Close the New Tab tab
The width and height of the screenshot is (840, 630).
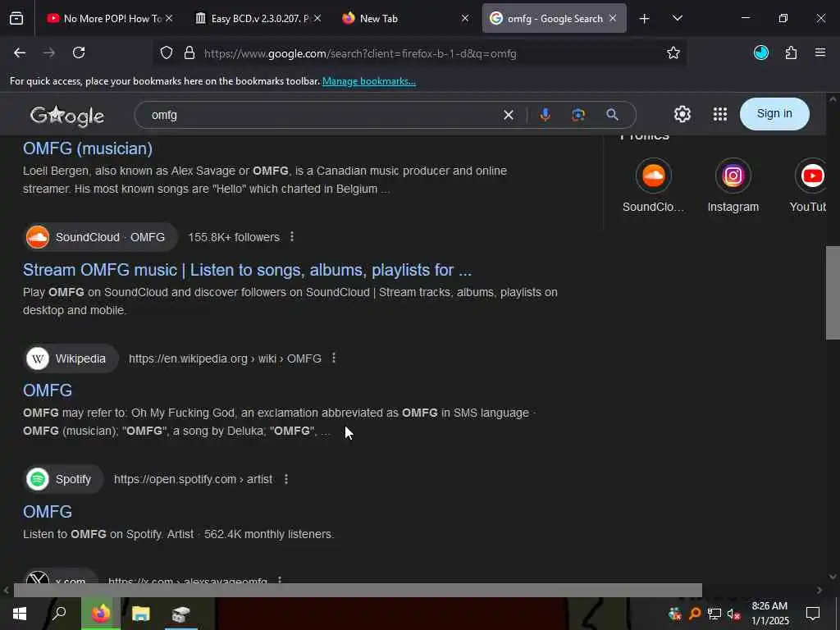coord(465,18)
